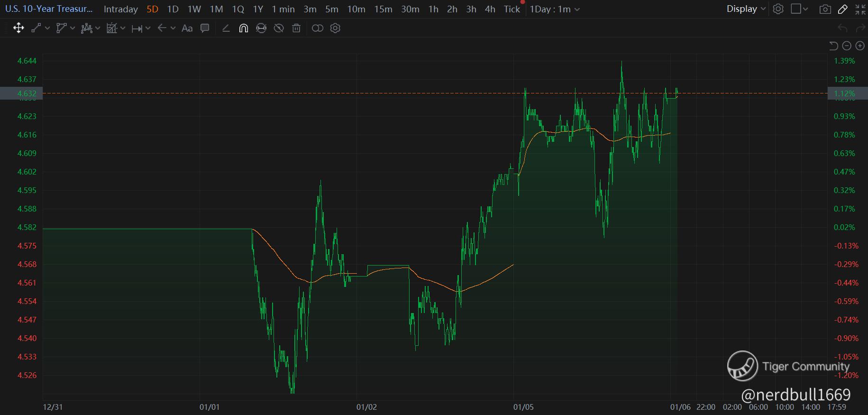Screen dimensions: 868x415
Task: Zoom in the chart with plus icon
Action: point(859,46)
